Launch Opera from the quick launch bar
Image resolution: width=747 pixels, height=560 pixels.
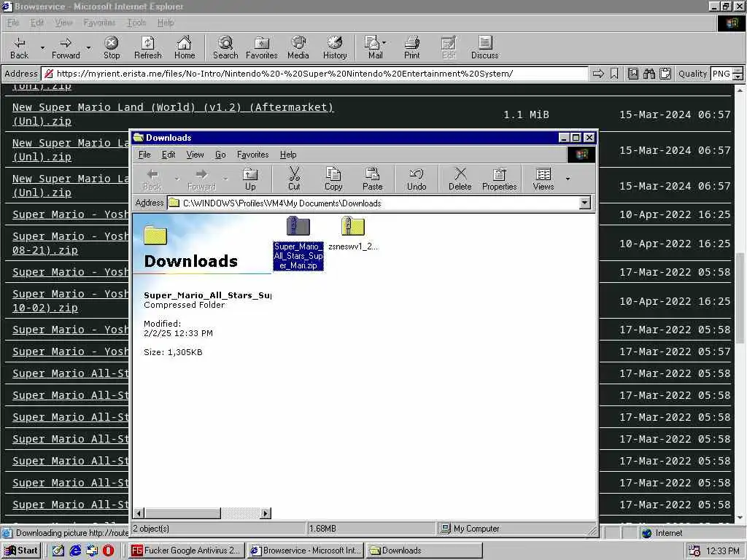(x=109, y=550)
